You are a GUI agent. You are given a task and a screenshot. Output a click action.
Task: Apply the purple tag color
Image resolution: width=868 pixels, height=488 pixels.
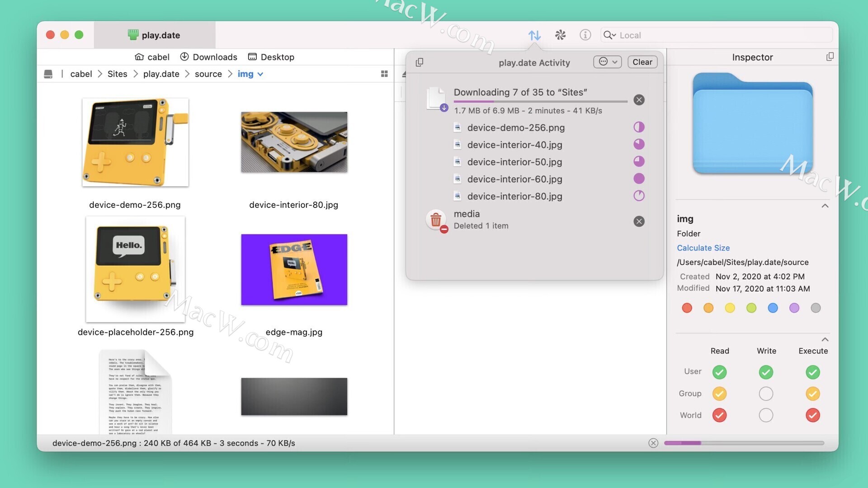pos(794,308)
